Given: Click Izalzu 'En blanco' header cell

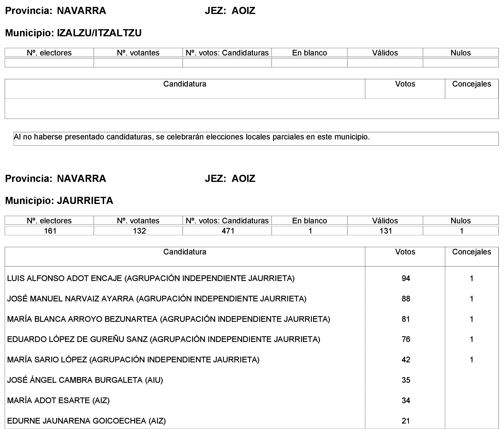Looking at the screenshot, I should pyautogui.click(x=310, y=53).
